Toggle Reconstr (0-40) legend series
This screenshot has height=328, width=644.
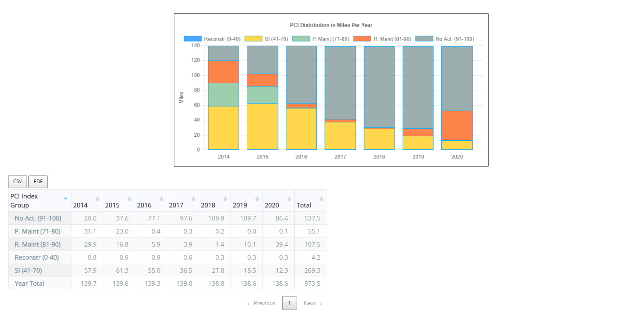coord(212,39)
